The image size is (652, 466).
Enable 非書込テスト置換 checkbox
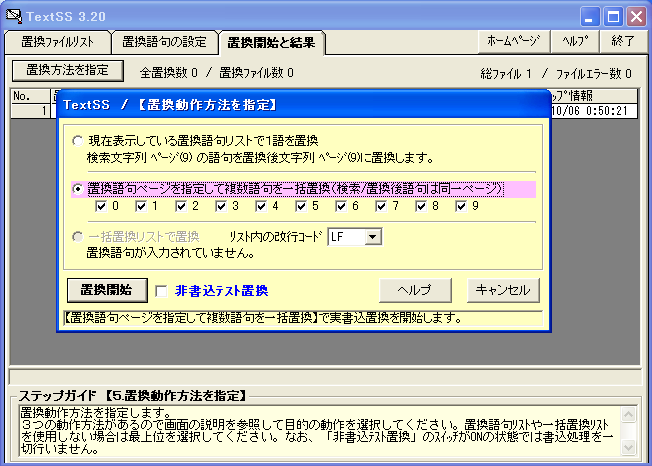pyautogui.click(x=161, y=291)
